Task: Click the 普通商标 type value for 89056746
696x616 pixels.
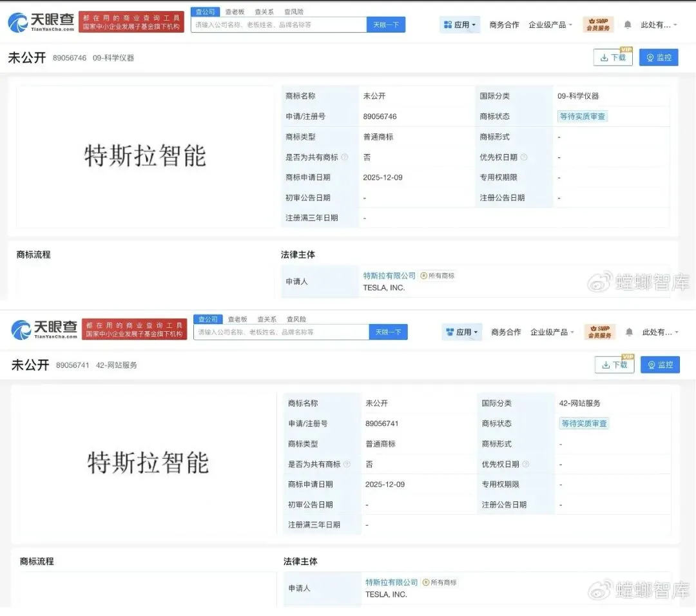Action: pos(378,137)
